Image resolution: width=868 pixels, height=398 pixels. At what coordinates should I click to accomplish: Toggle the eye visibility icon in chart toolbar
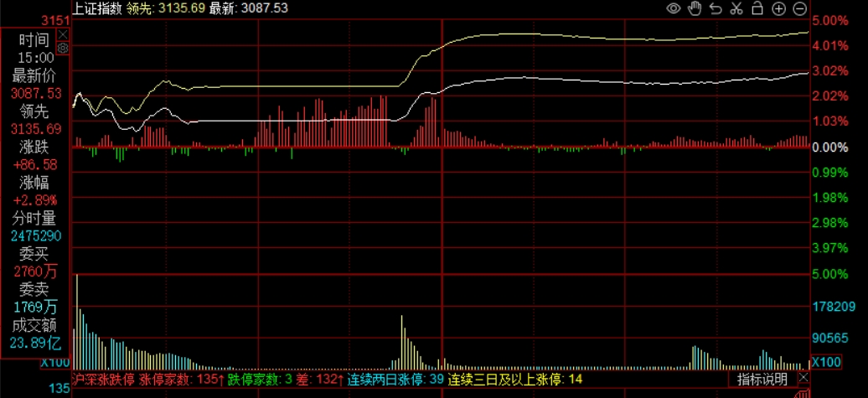673,8
